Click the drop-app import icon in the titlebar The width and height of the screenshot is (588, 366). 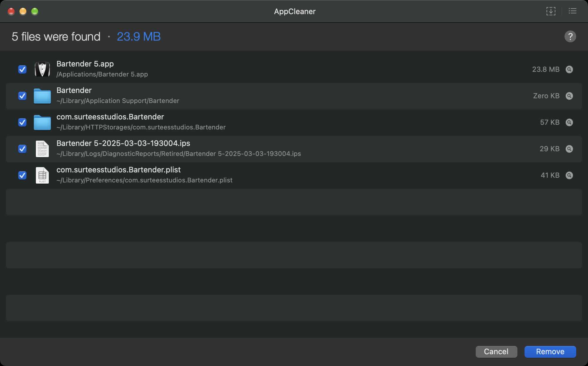coord(551,11)
